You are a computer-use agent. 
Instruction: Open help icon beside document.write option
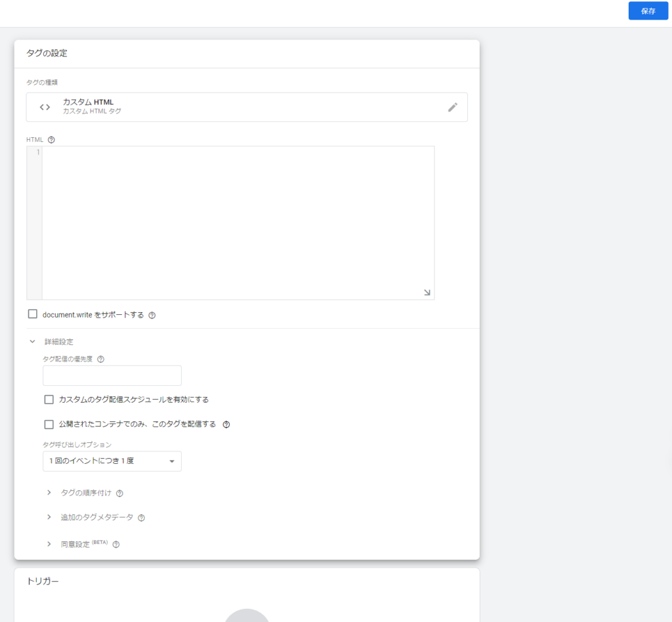[x=152, y=316]
